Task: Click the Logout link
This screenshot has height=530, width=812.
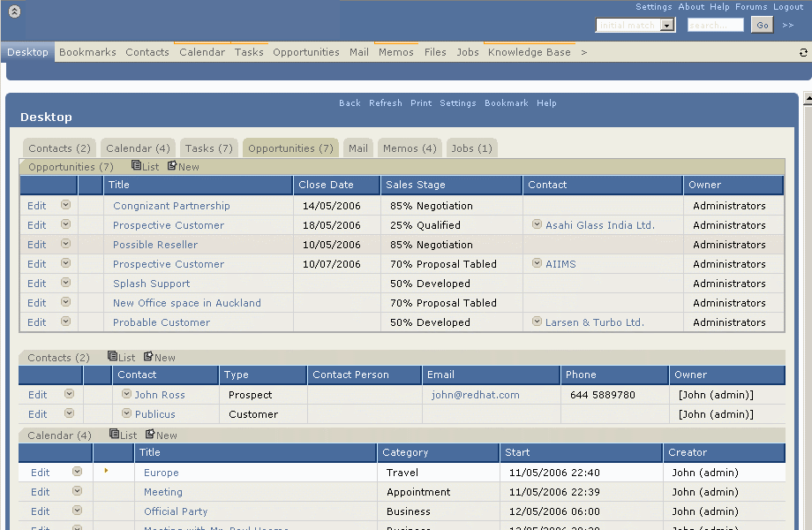Action: [x=788, y=7]
